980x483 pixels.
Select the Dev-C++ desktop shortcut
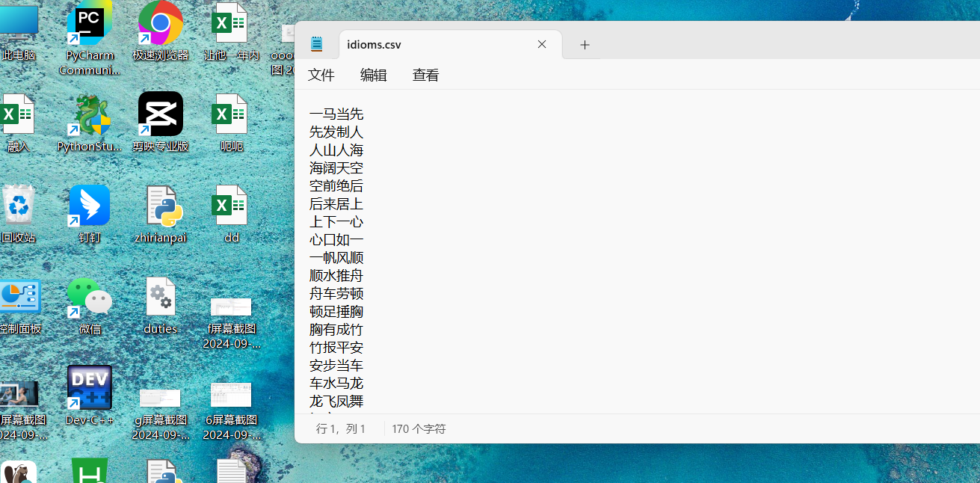point(89,396)
